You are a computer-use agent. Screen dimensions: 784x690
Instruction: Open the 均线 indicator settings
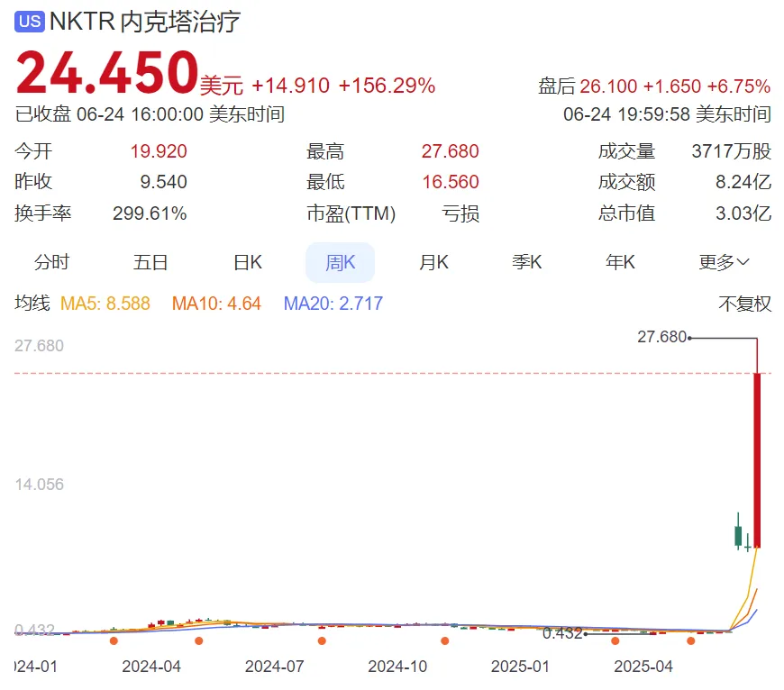[32, 304]
